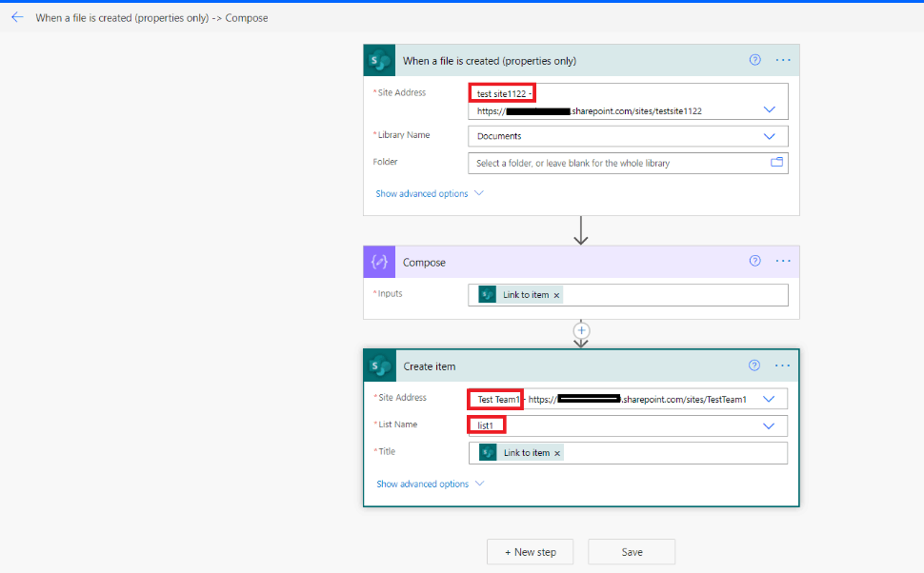
Task: Click the SharePoint icon on the trigger header
Action: (x=379, y=60)
